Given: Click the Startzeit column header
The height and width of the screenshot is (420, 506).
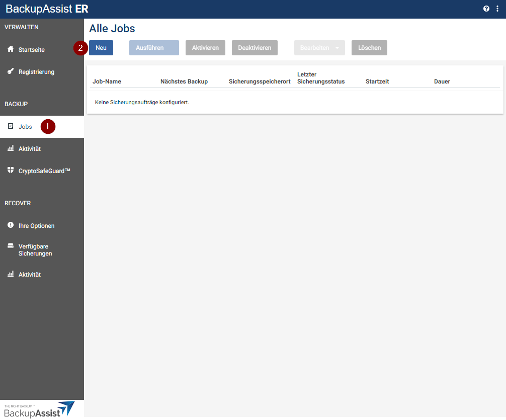Looking at the screenshot, I should (x=377, y=81).
